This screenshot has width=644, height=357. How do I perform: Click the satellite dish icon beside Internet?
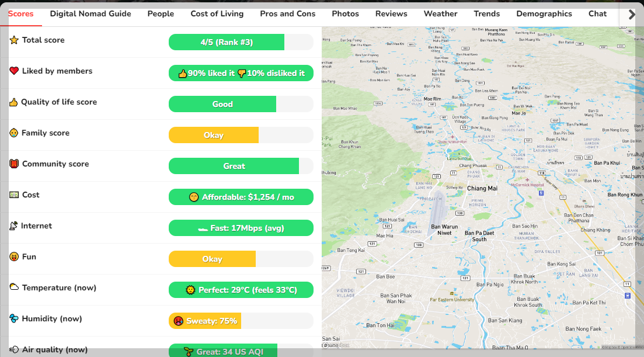13,226
